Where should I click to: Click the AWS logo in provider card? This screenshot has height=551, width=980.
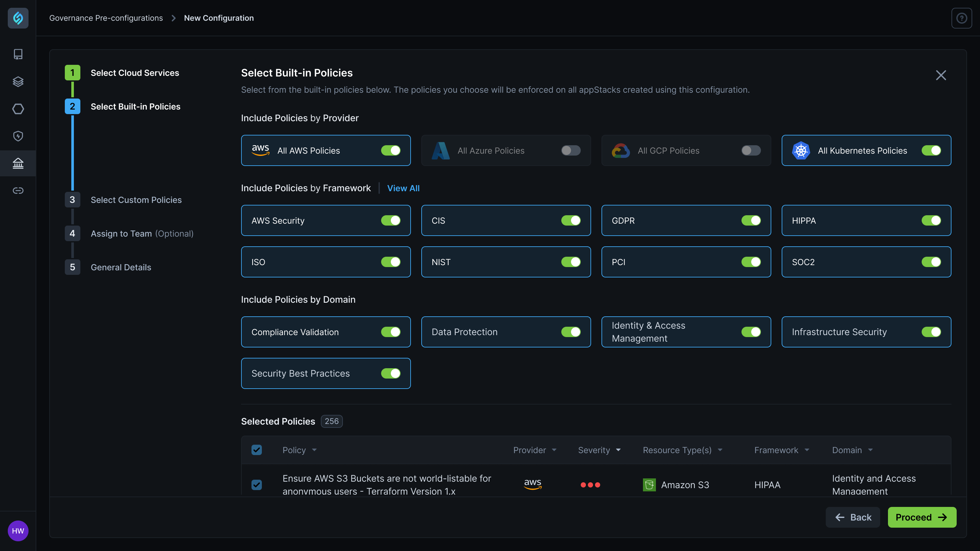point(261,150)
